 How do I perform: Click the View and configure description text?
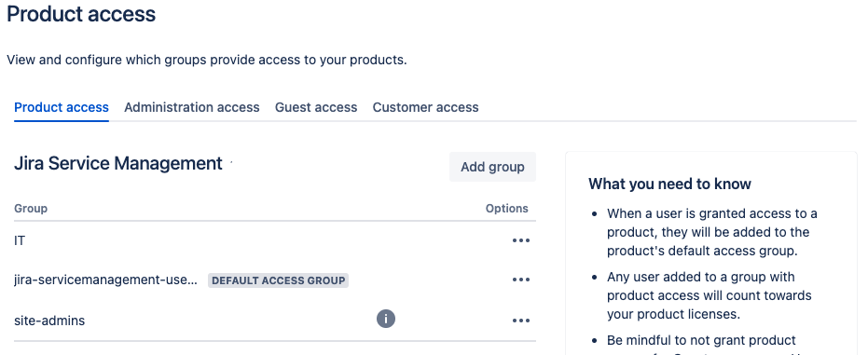(207, 60)
